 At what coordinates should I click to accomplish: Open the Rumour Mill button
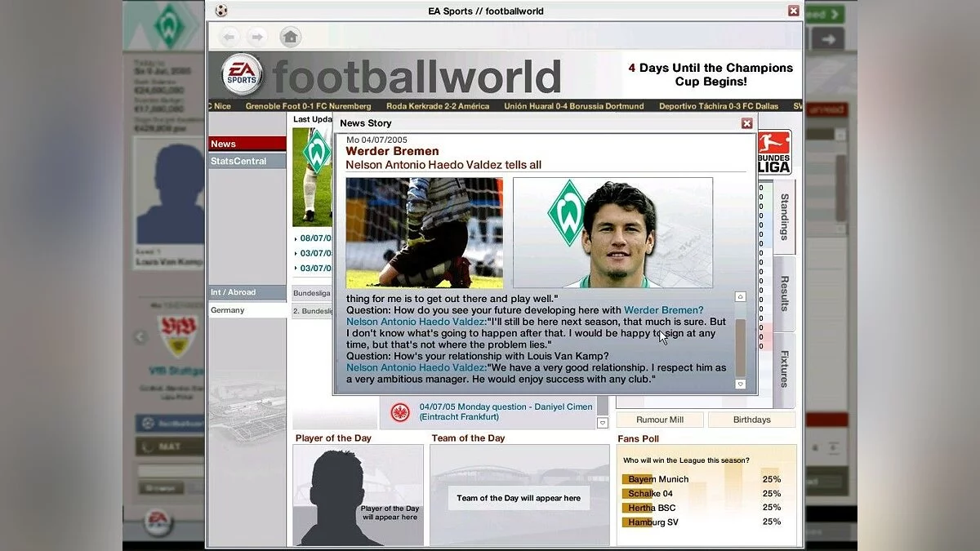[660, 420]
